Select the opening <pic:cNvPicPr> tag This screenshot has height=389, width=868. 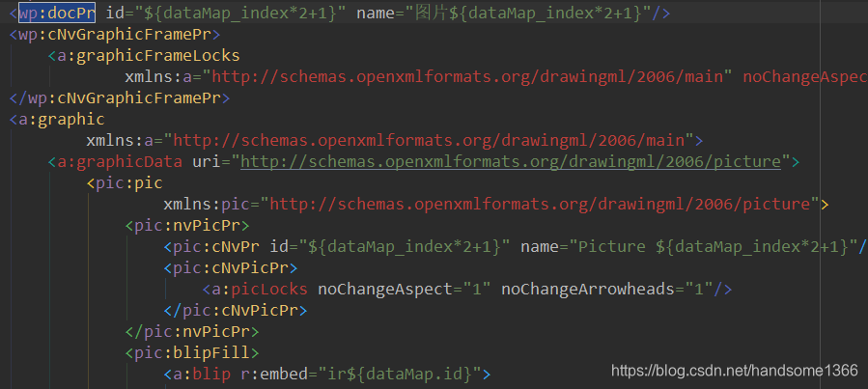(231, 267)
